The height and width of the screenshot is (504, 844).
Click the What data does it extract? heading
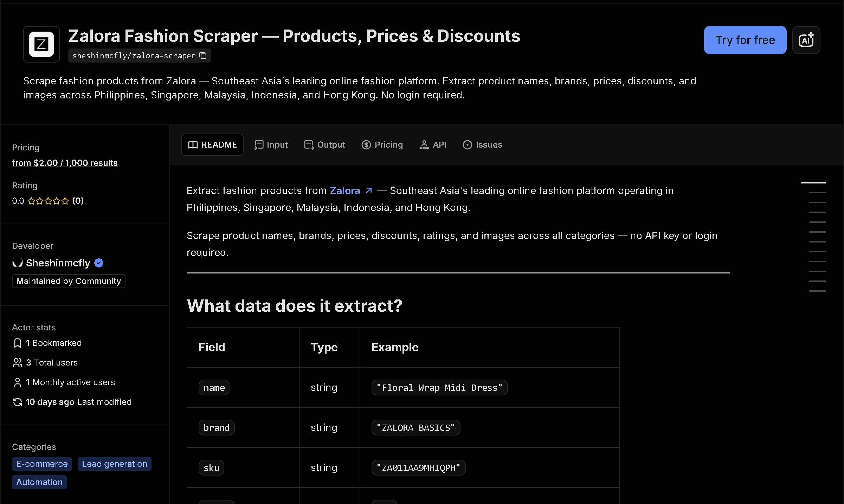click(x=295, y=306)
